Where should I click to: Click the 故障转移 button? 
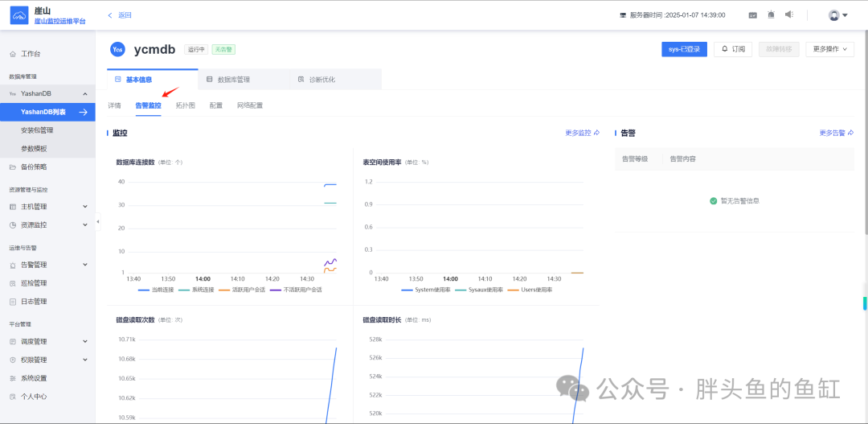pyautogui.click(x=780, y=49)
